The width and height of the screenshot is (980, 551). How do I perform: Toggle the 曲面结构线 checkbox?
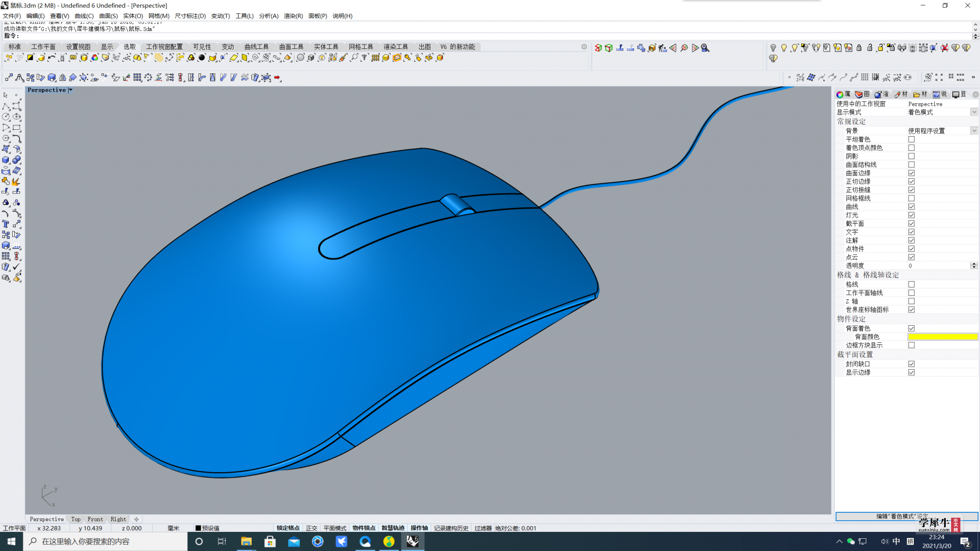tap(911, 165)
